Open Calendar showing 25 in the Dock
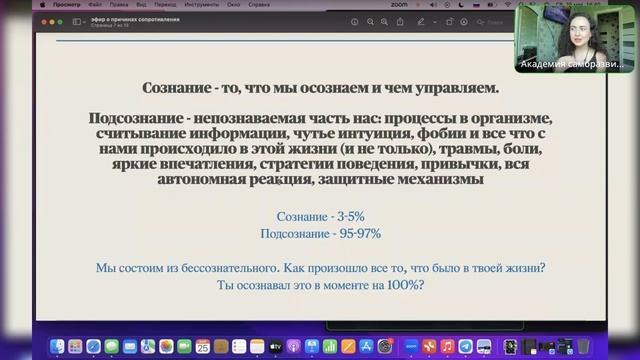Screen dimensions: 640x360 tap(202, 347)
